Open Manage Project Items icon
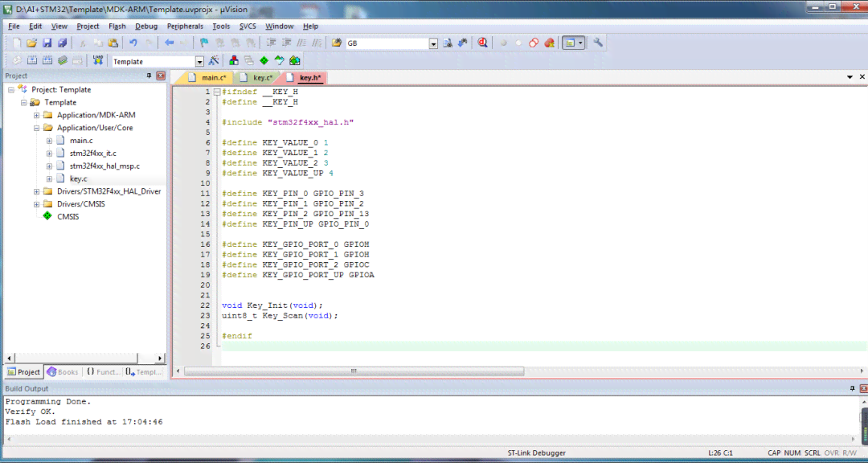This screenshot has height=463, width=868. 234,61
